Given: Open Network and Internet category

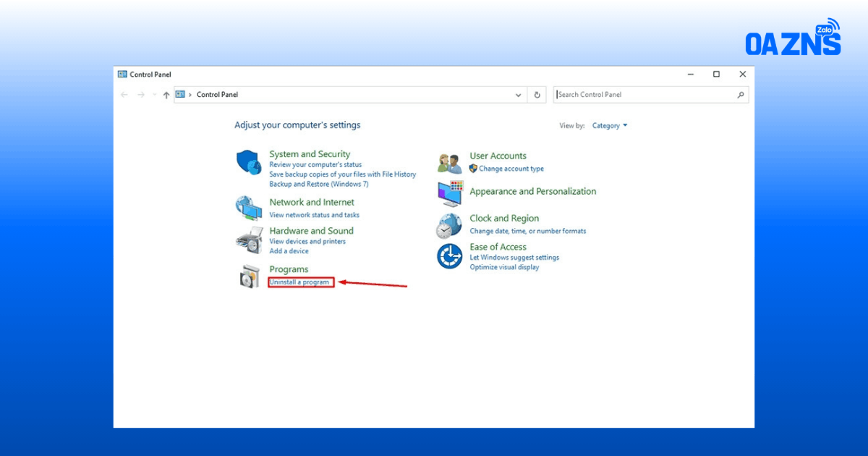Looking at the screenshot, I should [x=312, y=203].
